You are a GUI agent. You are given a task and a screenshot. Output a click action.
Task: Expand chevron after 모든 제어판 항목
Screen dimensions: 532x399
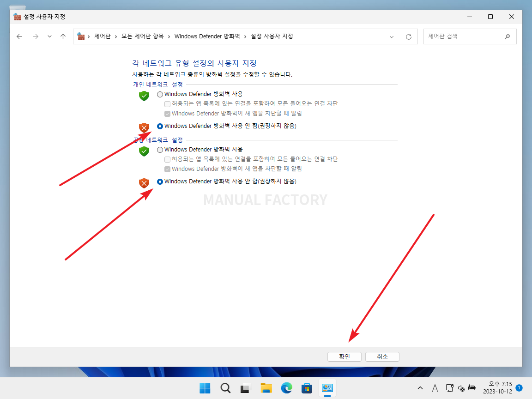tap(169, 36)
